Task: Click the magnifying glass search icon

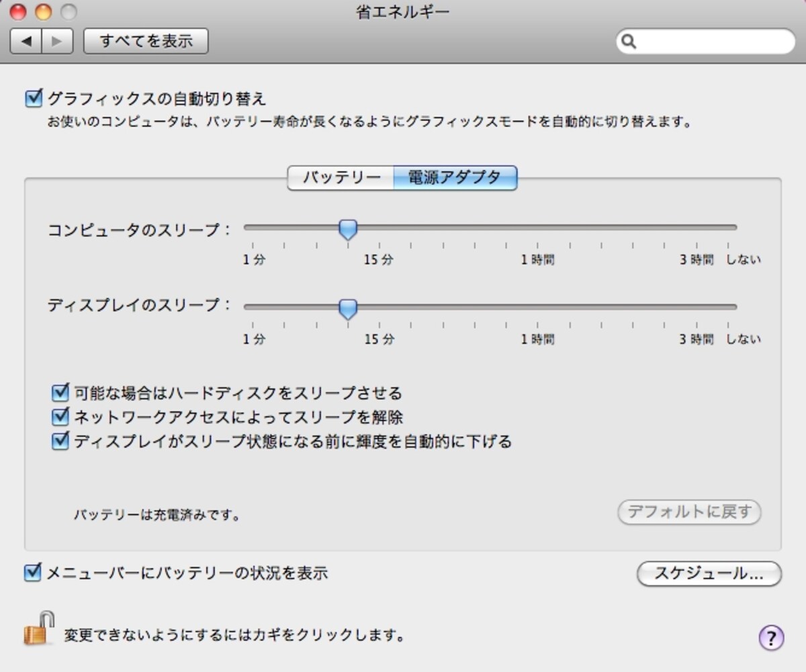Action: tap(629, 42)
